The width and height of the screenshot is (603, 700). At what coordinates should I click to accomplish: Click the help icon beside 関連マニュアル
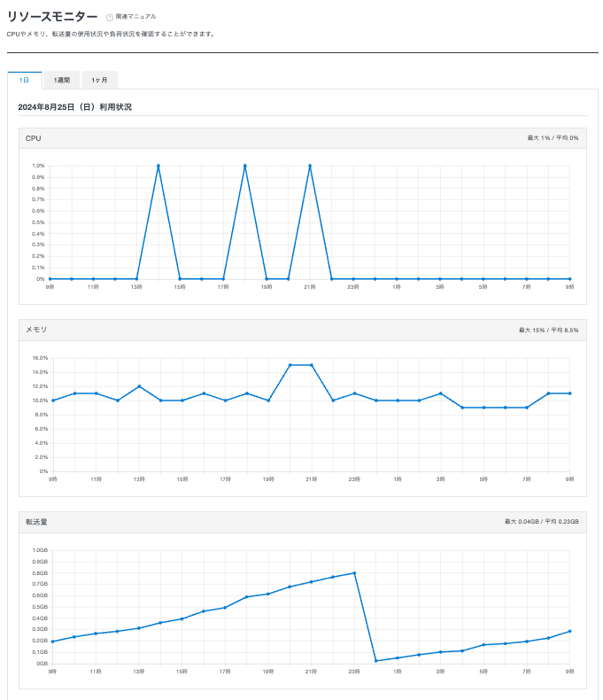pyautogui.click(x=110, y=17)
